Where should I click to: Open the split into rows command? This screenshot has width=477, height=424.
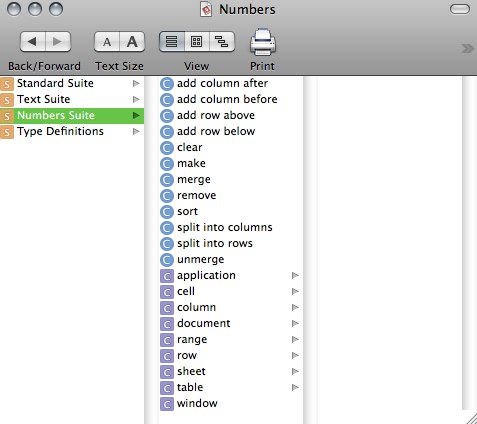pos(215,243)
